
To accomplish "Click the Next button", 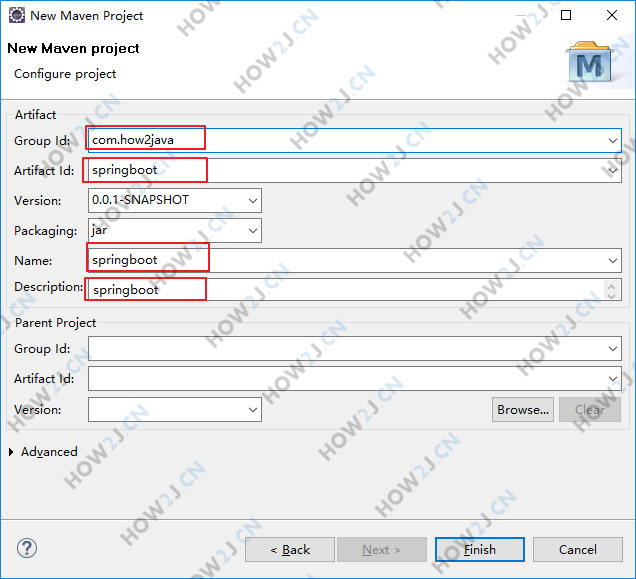I will pos(382,550).
